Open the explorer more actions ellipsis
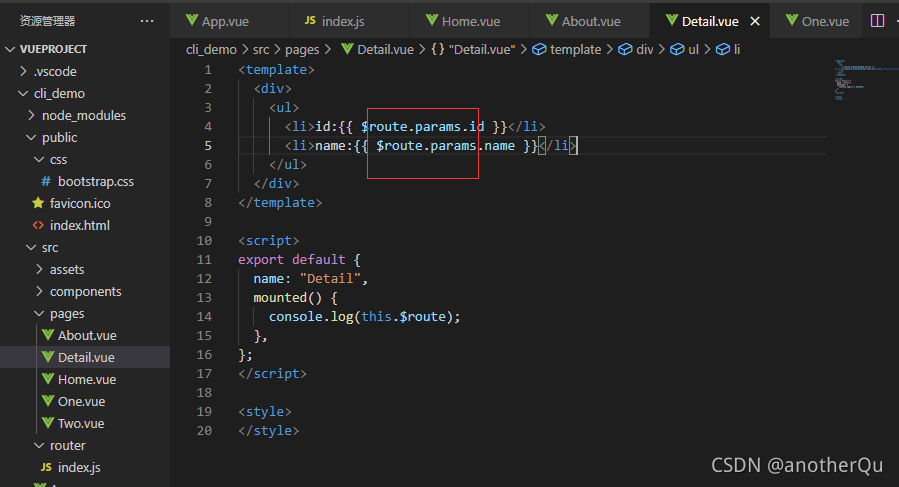Image resolution: width=899 pixels, height=487 pixels. [147, 21]
